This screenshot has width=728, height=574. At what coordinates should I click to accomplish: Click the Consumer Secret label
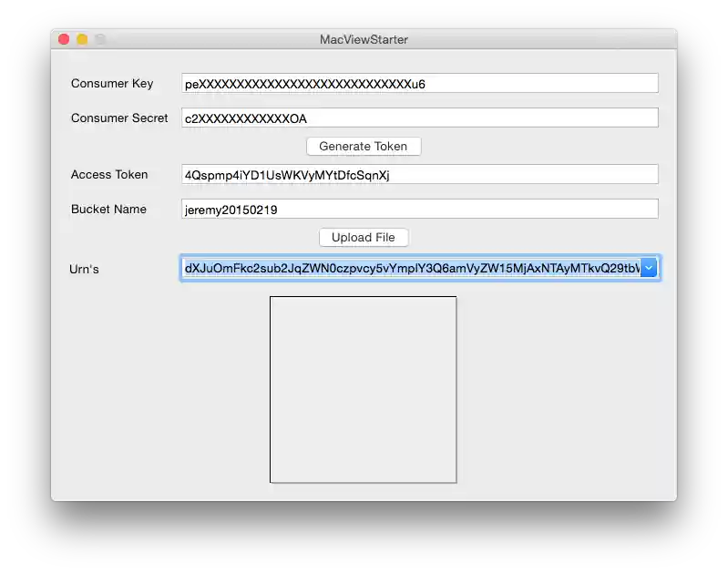[x=119, y=118]
